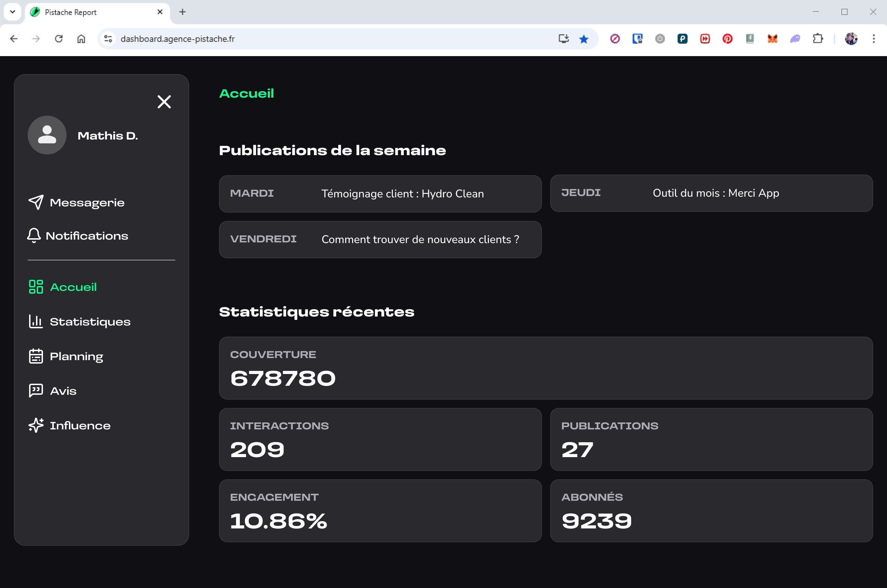Click the Mathis D. profile avatar

pos(47,135)
